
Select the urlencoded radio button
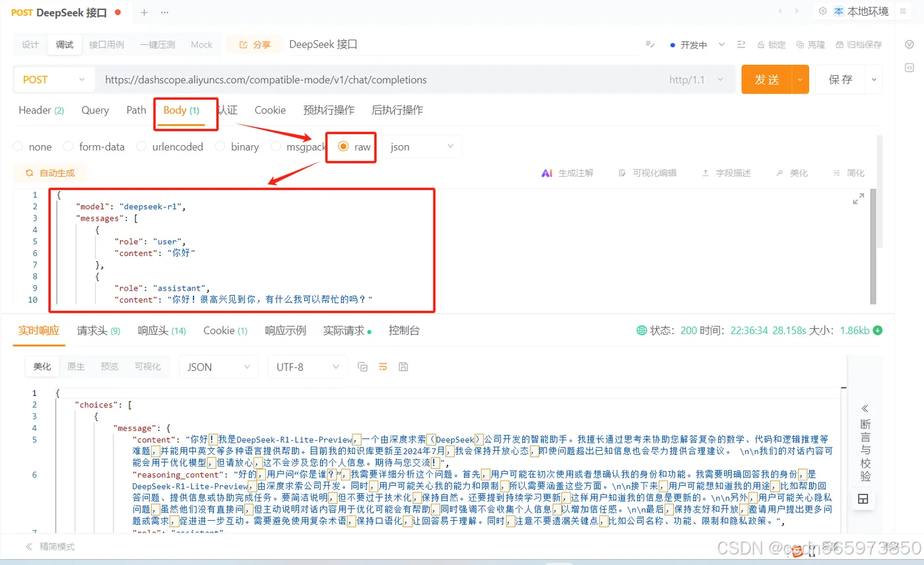(x=141, y=147)
